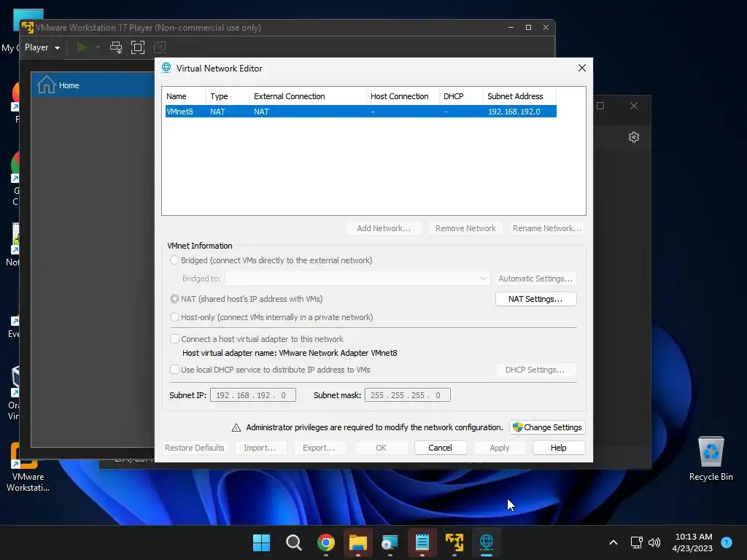Viewport: 747px width, 560px height.
Task: Click the network tray icon
Action: [x=636, y=542]
